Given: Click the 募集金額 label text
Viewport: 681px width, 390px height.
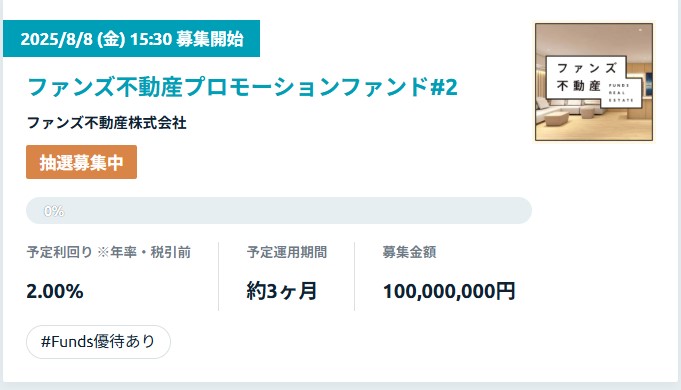Looking at the screenshot, I should pyautogui.click(x=409, y=252).
